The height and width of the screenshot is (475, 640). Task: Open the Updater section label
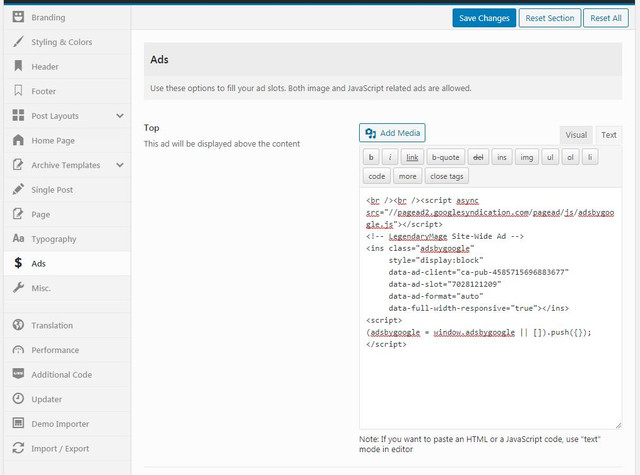pos(47,399)
